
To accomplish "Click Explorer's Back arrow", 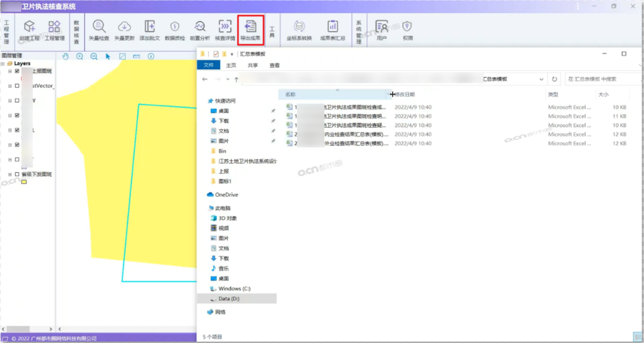I will 205,79.
